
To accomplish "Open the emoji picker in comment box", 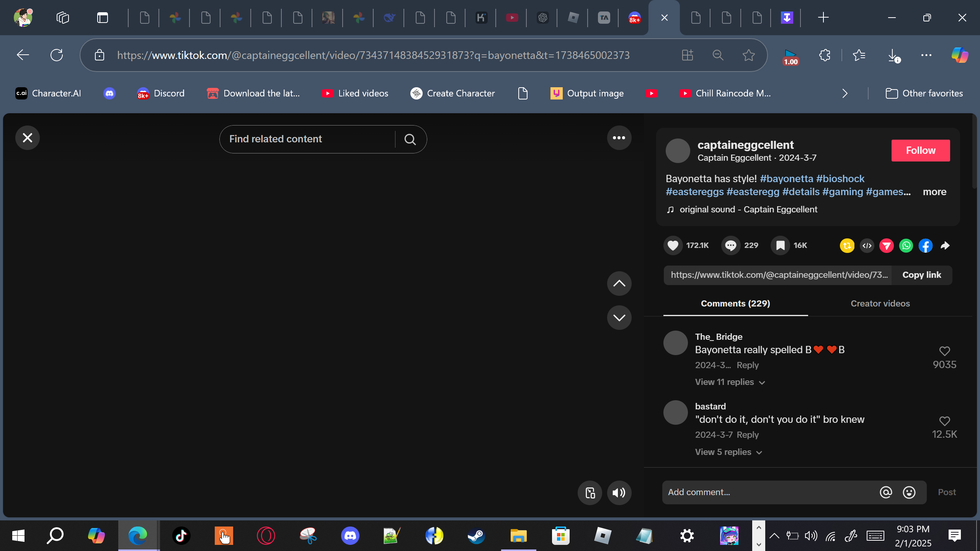I will click(x=909, y=492).
